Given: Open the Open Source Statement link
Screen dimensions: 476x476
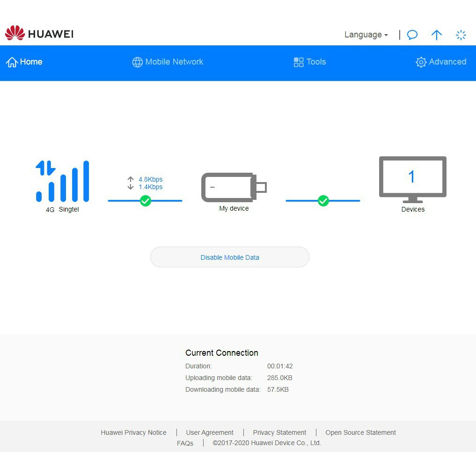Looking at the screenshot, I should coord(360,432).
